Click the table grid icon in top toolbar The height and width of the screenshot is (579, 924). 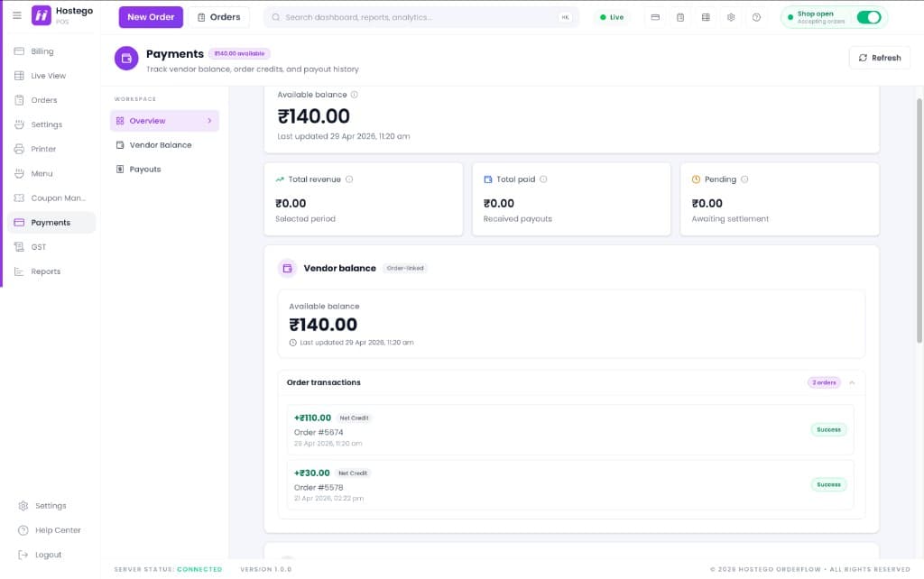(706, 17)
